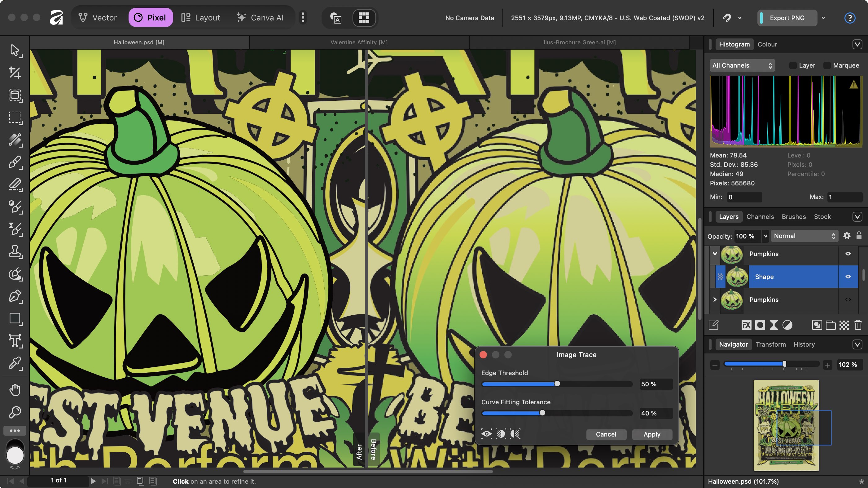Image resolution: width=868 pixels, height=488 pixels.
Task: Open the Valentine Affinity document tab
Action: (x=359, y=42)
